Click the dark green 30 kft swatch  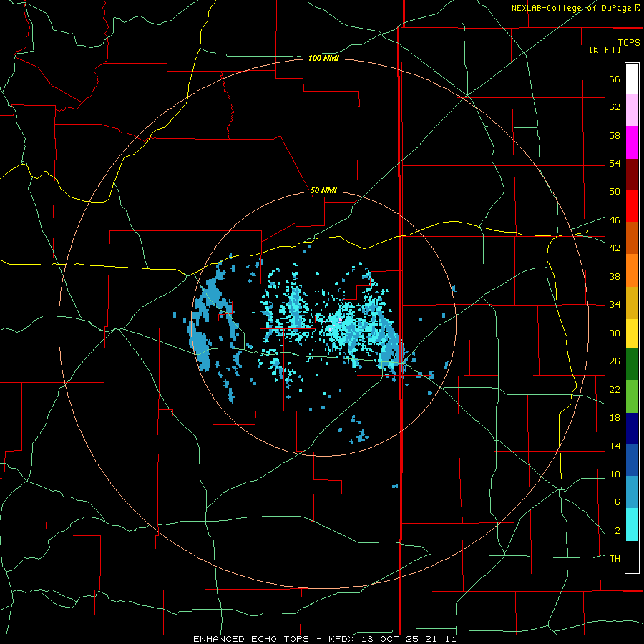(632, 366)
